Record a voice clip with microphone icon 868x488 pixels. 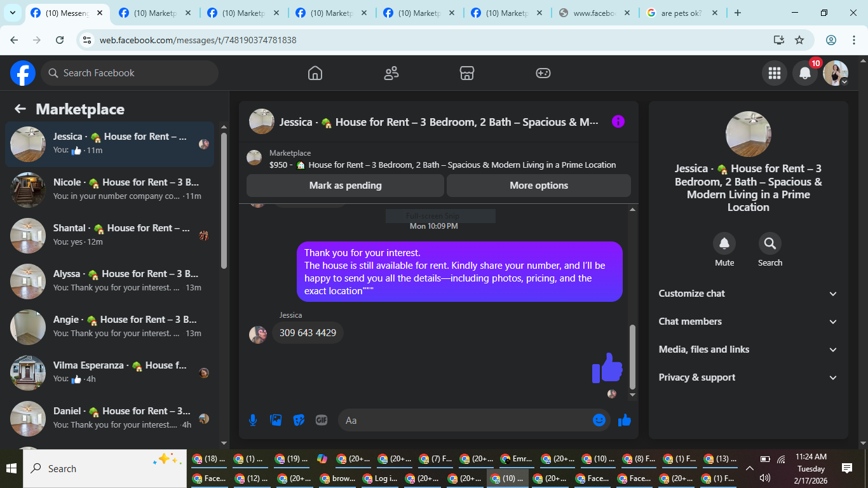coord(253,420)
